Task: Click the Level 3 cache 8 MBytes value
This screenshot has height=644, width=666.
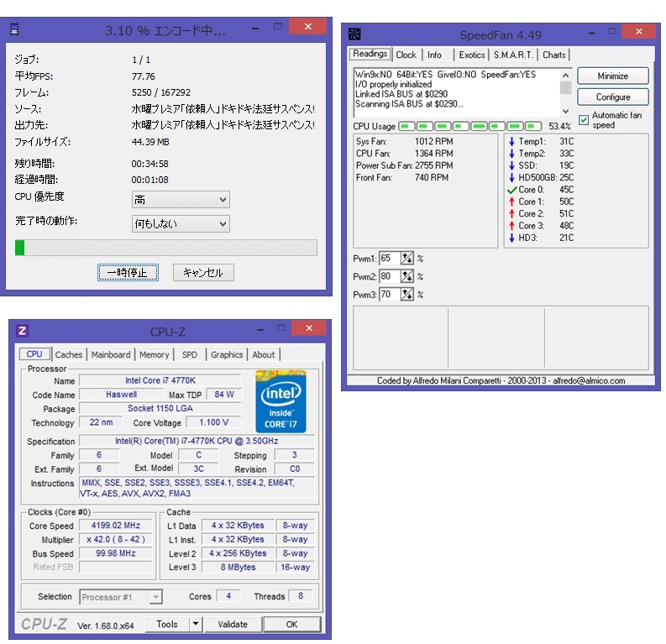Action: click(x=238, y=567)
